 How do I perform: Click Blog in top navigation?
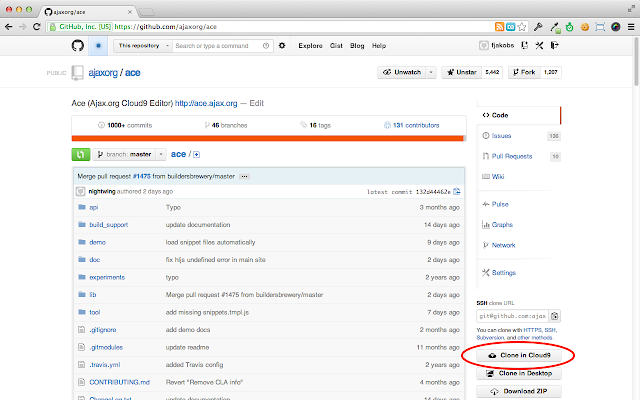click(x=357, y=46)
